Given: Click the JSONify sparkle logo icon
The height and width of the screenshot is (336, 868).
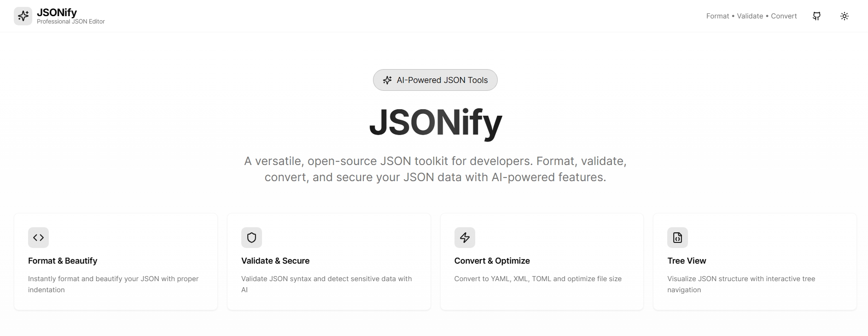Looking at the screenshot, I should (23, 15).
